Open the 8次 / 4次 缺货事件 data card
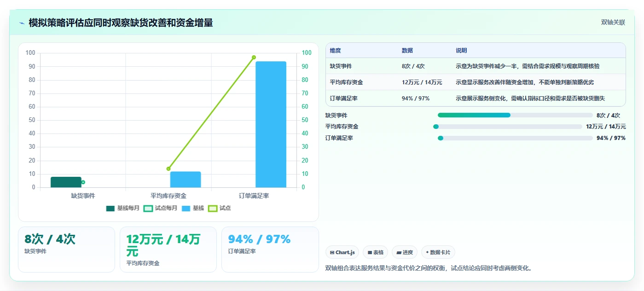Image resolution: width=644 pixels, height=291 pixels. [66, 250]
